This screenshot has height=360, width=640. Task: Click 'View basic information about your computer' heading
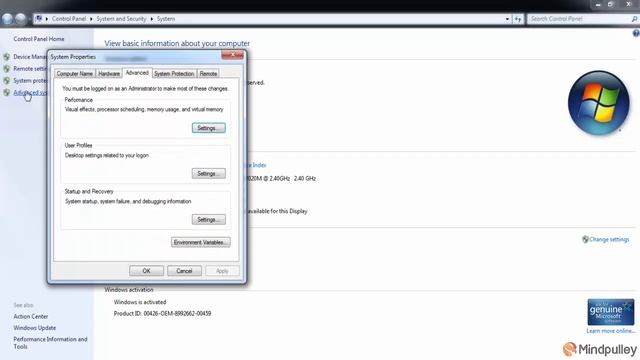pyautogui.click(x=177, y=43)
